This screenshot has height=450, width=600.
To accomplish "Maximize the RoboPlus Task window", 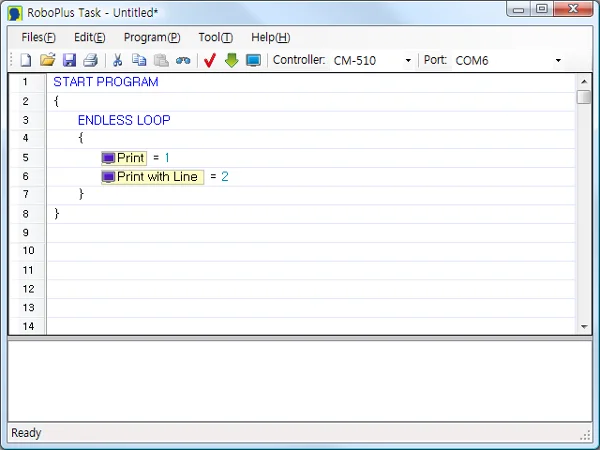I will coord(541,9).
